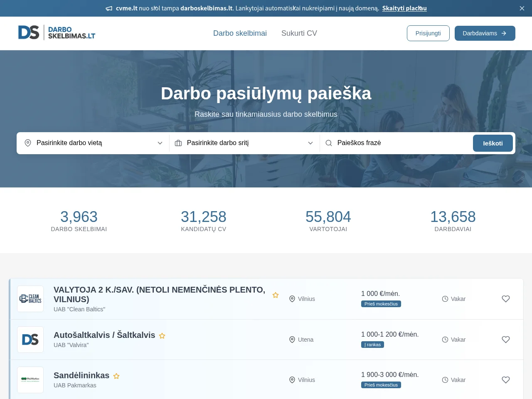
Task: Click the 31,258 Kandidatų CV statistic
Action: [204, 221]
